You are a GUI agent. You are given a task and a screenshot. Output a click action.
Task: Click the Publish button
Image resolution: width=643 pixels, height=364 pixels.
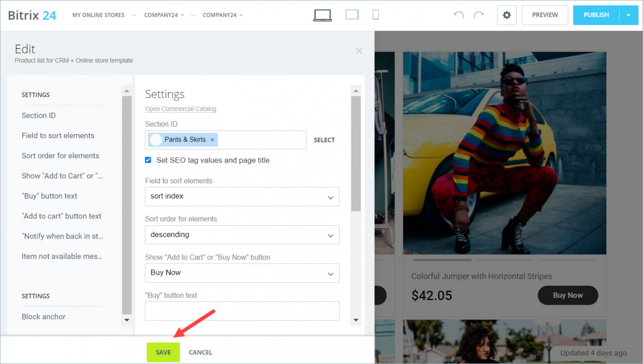[x=596, y=15]
